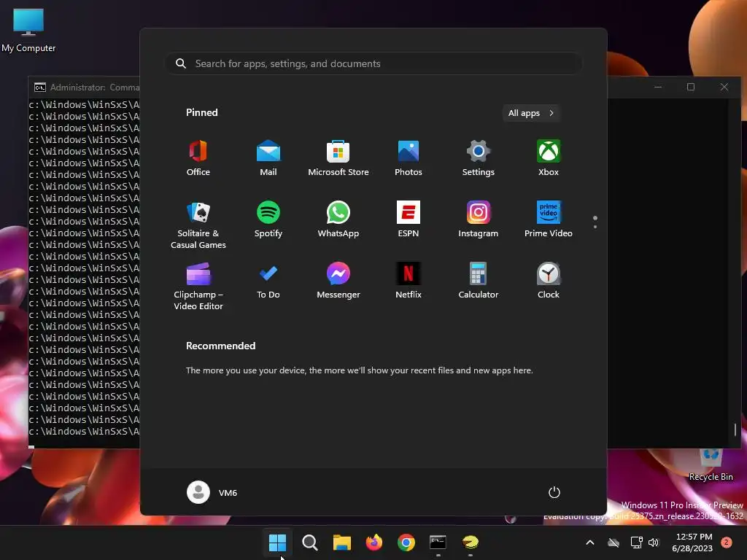Viewport: 747px width, 560px height.
Task: Open WhatsApp
Action: [338, 219]
